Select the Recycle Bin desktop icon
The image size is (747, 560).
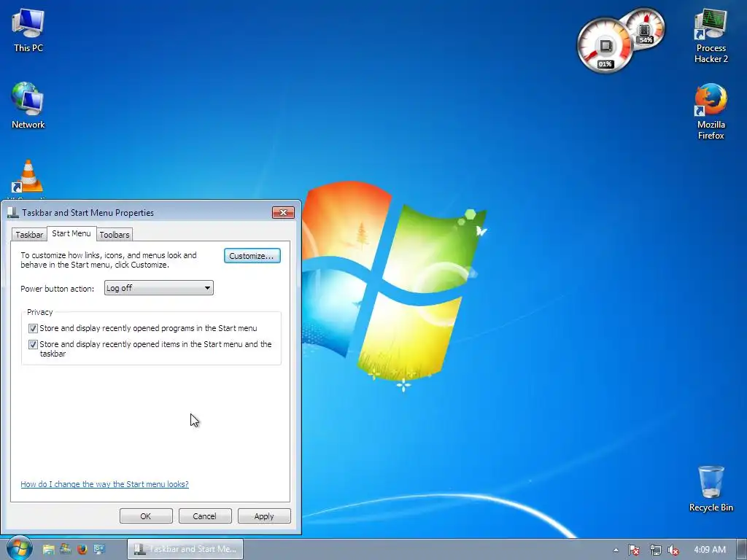point(711,489)
